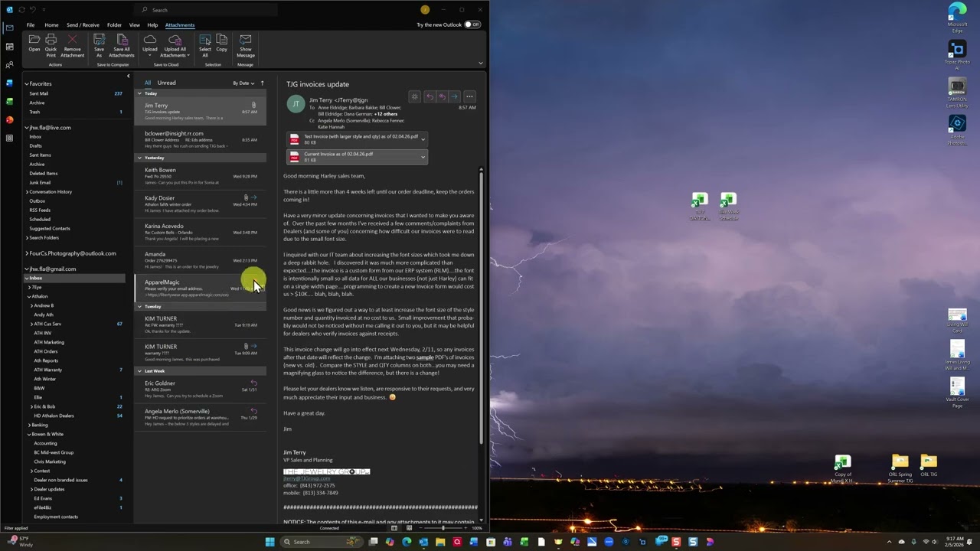This screenshot has width=980, height=551.
Task: Click the More actions ellipsis in reading pane
Action: tap(469, 97)
